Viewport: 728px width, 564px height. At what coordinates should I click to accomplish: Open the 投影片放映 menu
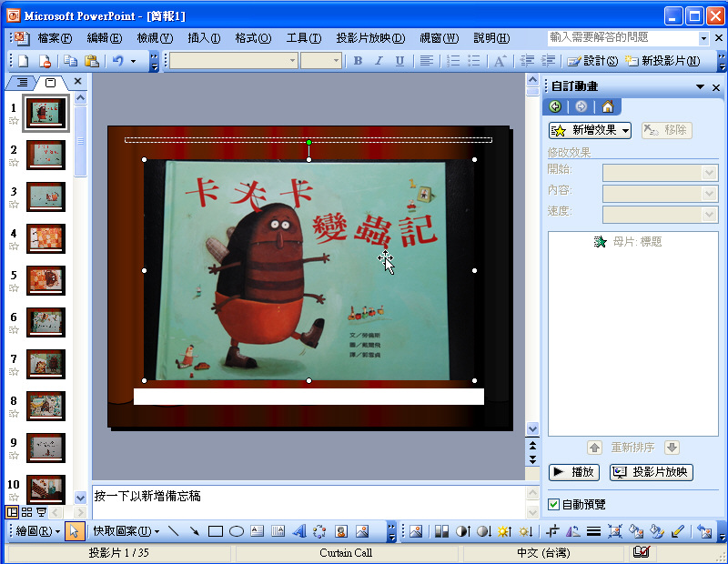click(x=370, y=38)
